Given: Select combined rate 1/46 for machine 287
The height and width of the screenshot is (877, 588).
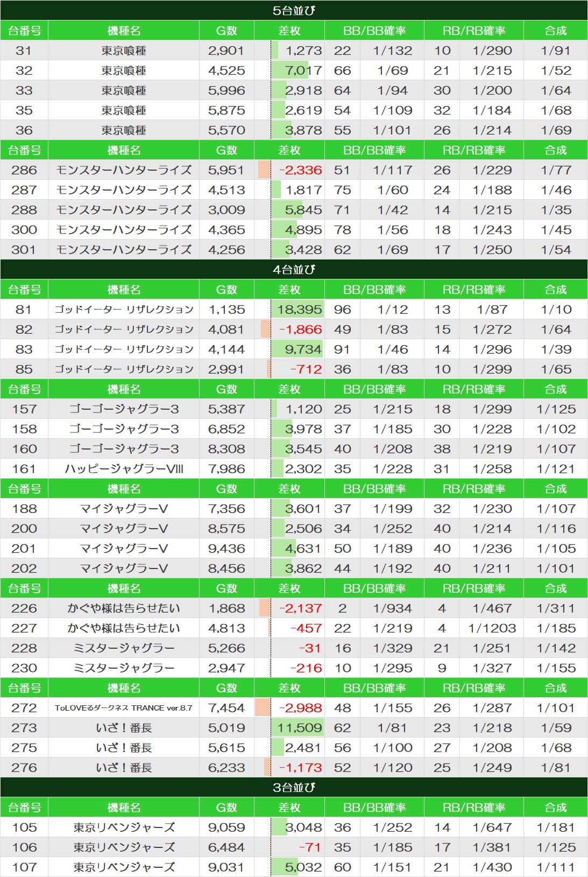Looking at the screenshot, I should pos(556,190).
